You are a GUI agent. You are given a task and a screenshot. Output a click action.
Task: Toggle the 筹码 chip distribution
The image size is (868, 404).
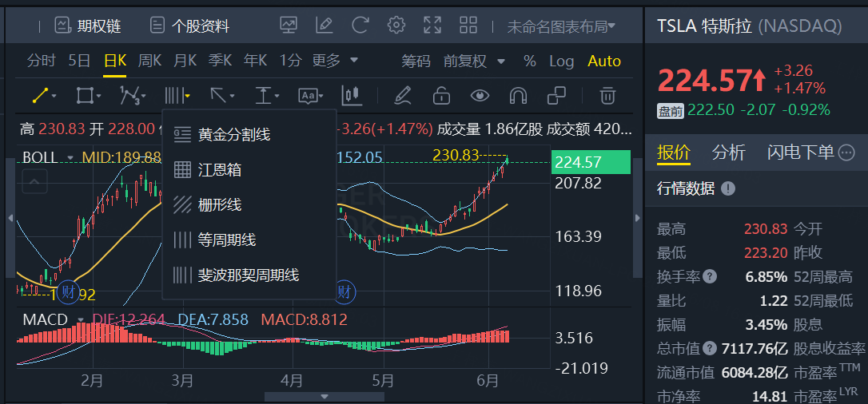[x=416, y=61]
